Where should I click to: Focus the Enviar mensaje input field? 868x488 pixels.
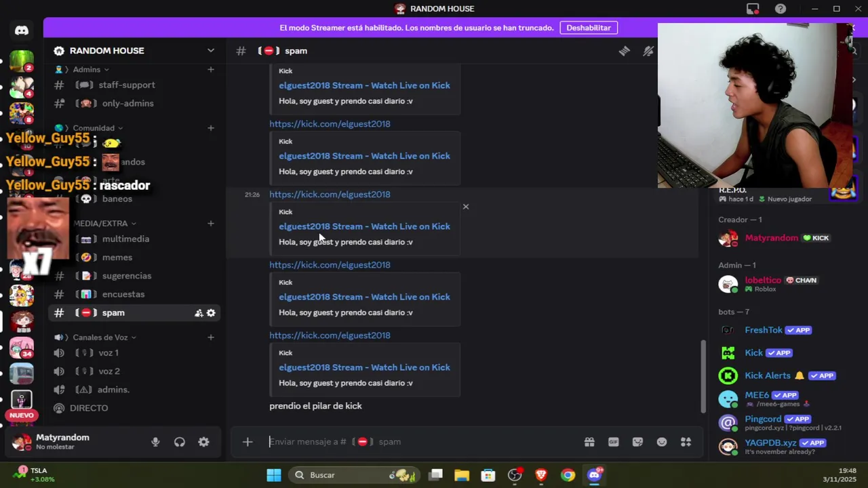click(x=420, y=442)
